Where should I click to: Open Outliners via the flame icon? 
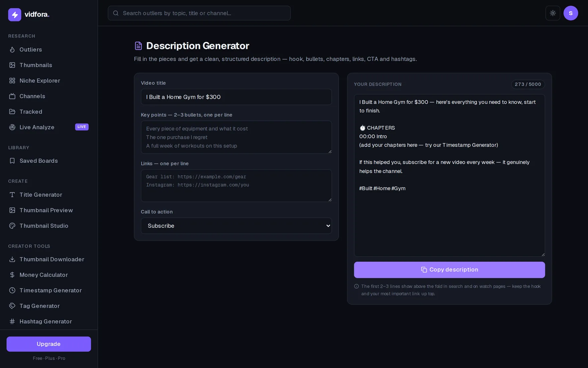[12, 50]
